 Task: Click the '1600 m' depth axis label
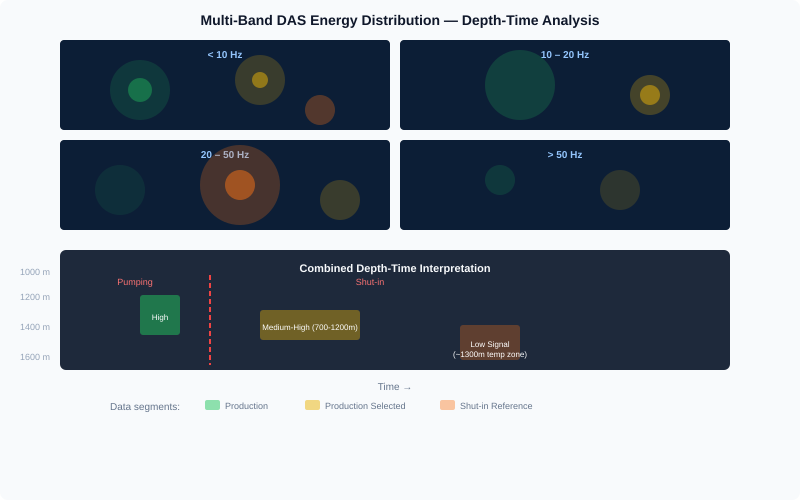point(35,357)
